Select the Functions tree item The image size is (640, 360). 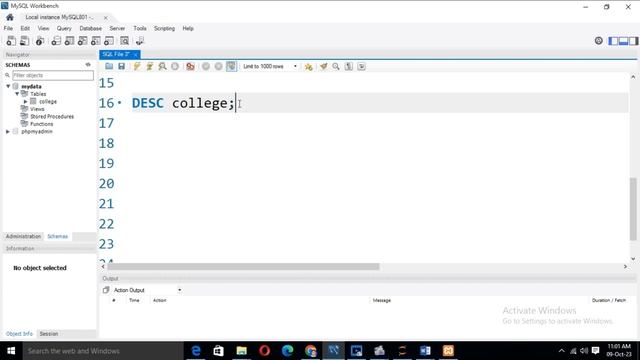(x=41, y=124)
